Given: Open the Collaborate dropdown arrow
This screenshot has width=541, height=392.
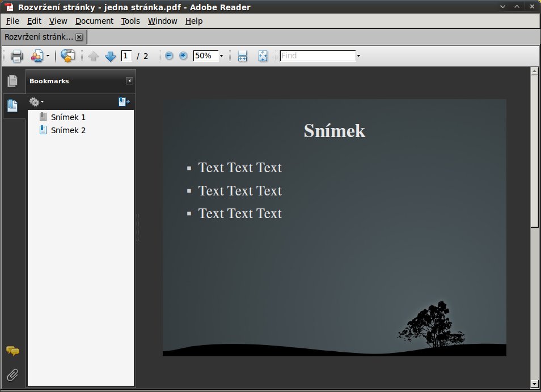Looking at the screenshot, I should click(x=48, y=56).
